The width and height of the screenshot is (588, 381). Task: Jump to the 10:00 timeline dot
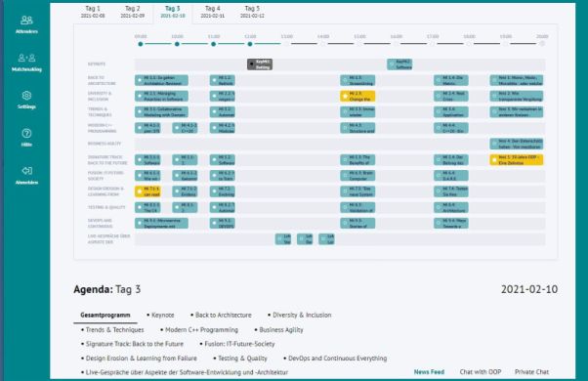(177, 44)
